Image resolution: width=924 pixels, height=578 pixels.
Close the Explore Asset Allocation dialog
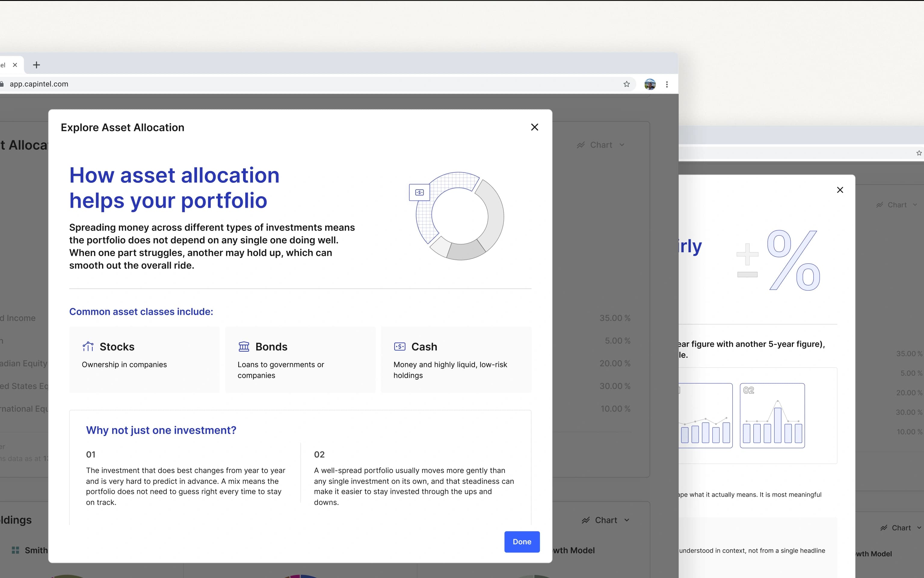point(534,127)
